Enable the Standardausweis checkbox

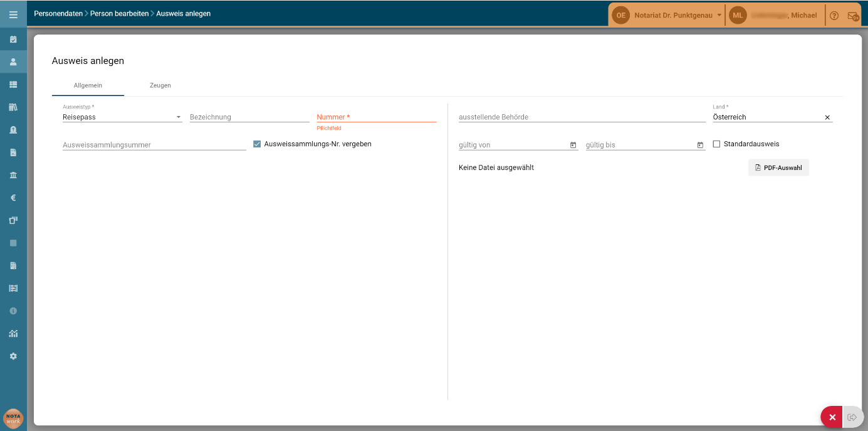(716, 144)
